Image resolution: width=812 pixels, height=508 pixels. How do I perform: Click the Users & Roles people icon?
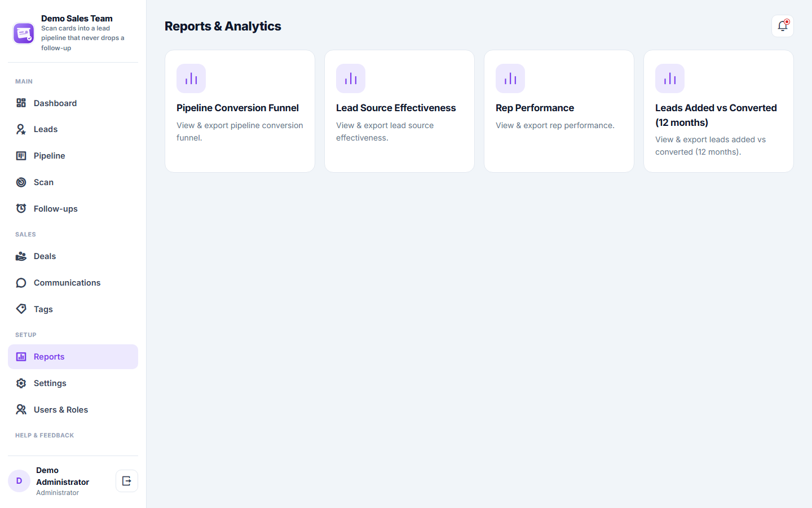tap(21, 410)
